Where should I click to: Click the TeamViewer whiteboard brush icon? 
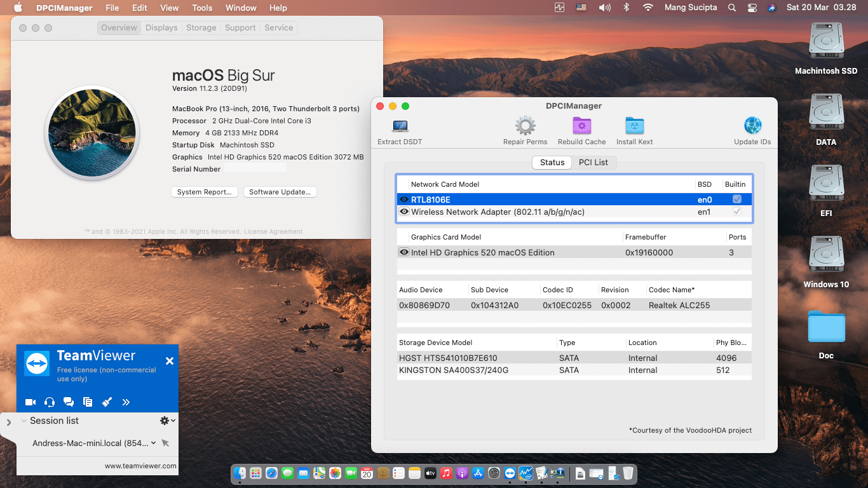[107, 402]
